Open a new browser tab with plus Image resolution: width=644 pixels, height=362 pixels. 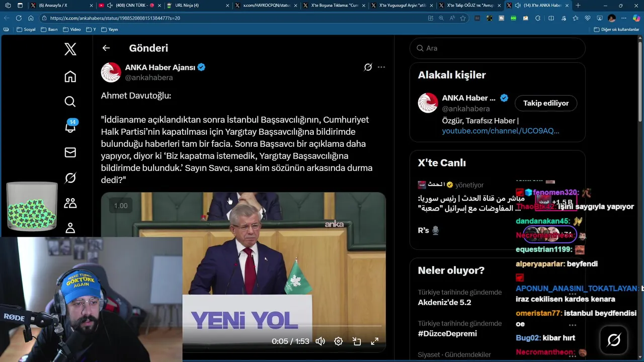[578, 6]
